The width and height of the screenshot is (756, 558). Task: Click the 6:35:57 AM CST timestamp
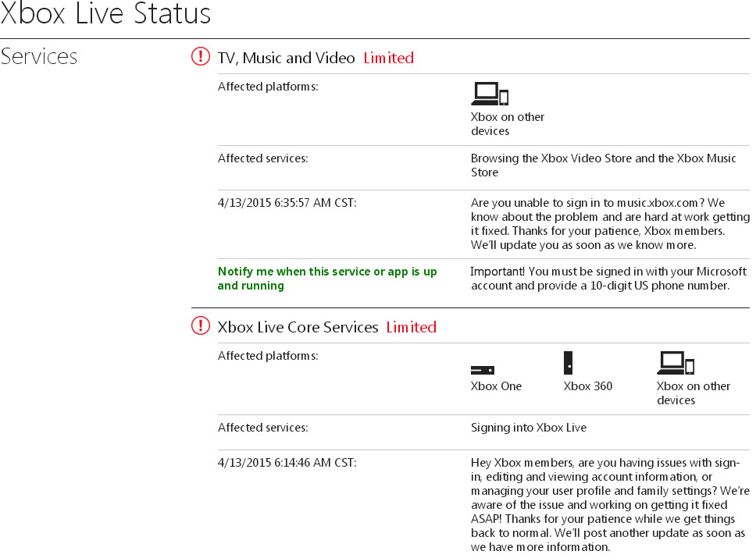(287, 203)
